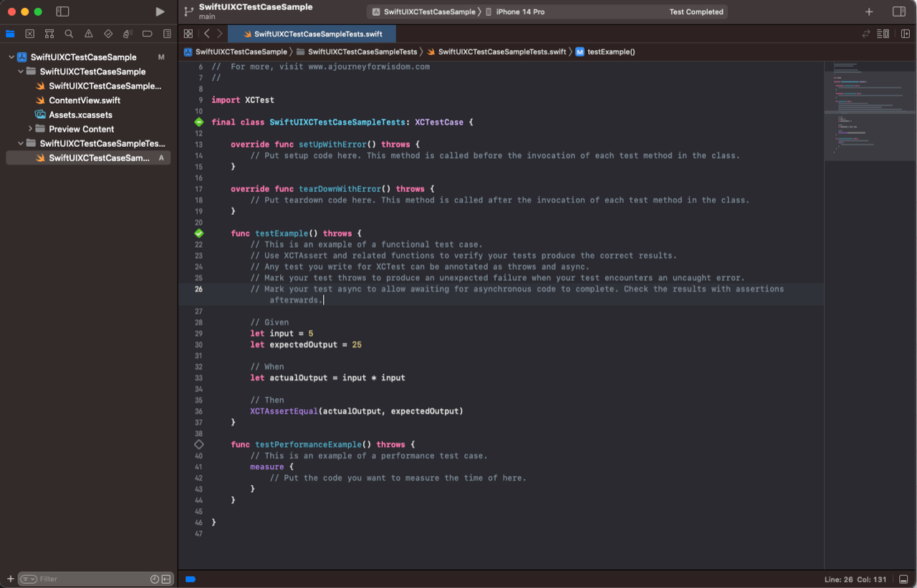This screenshot has height=588, width=917.
Task: Open the Find navigator magnifier icon
Action: [69, 34]
